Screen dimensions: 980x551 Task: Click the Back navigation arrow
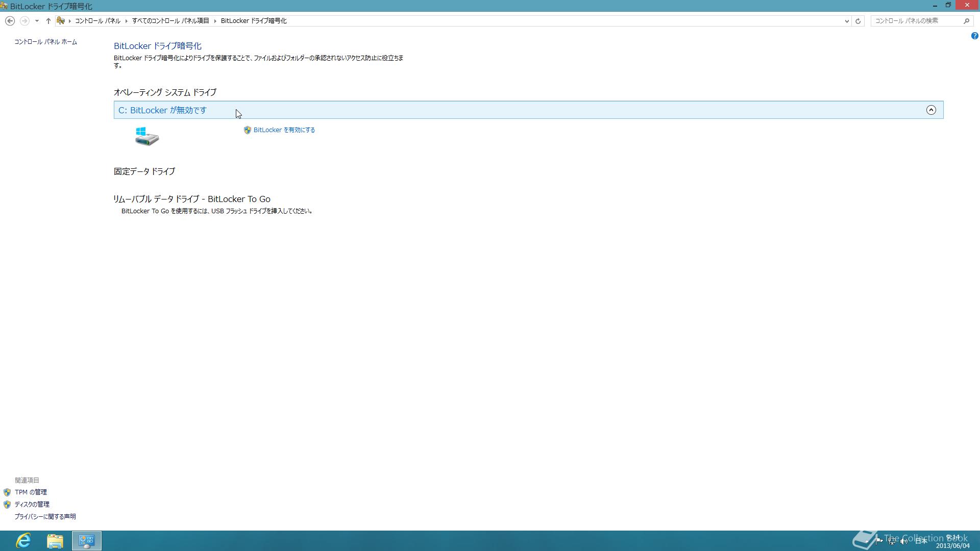coord(10,21)
